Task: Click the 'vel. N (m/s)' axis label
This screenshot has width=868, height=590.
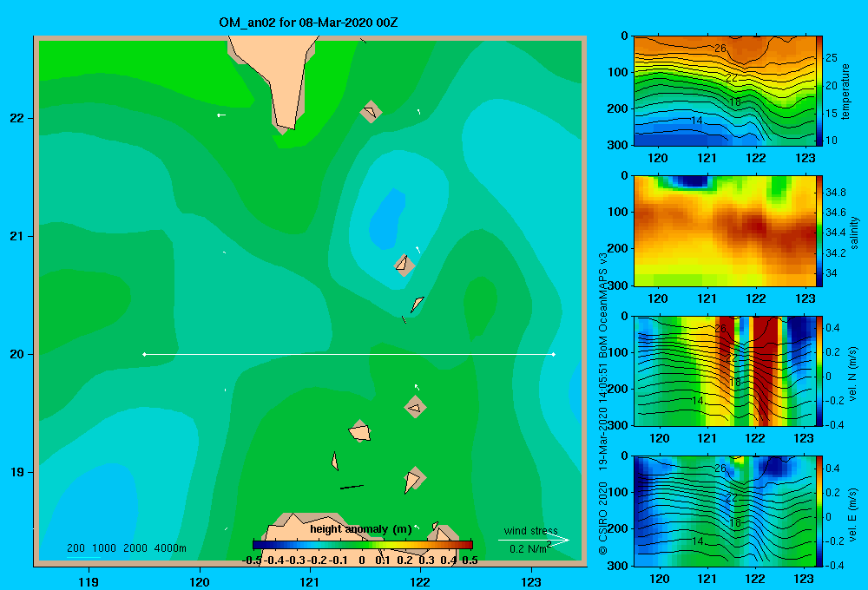Action: click(x=852, y=374)
